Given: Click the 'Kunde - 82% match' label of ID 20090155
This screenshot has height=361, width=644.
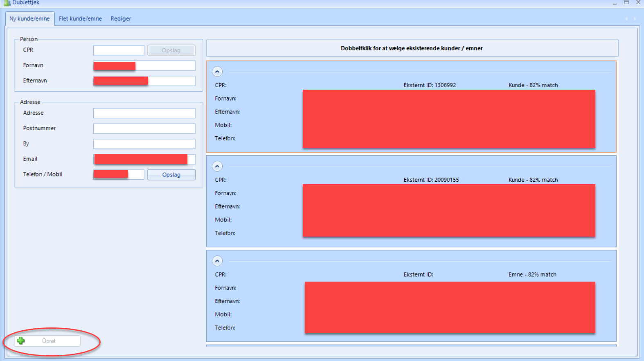Looking at the screenshot, I should (x=533, y=180).
